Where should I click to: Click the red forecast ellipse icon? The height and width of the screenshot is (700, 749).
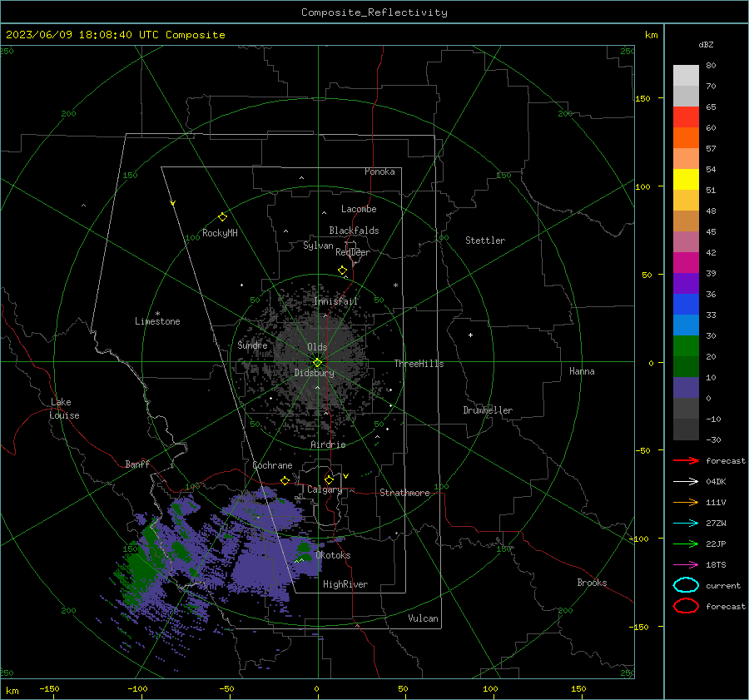686,606
